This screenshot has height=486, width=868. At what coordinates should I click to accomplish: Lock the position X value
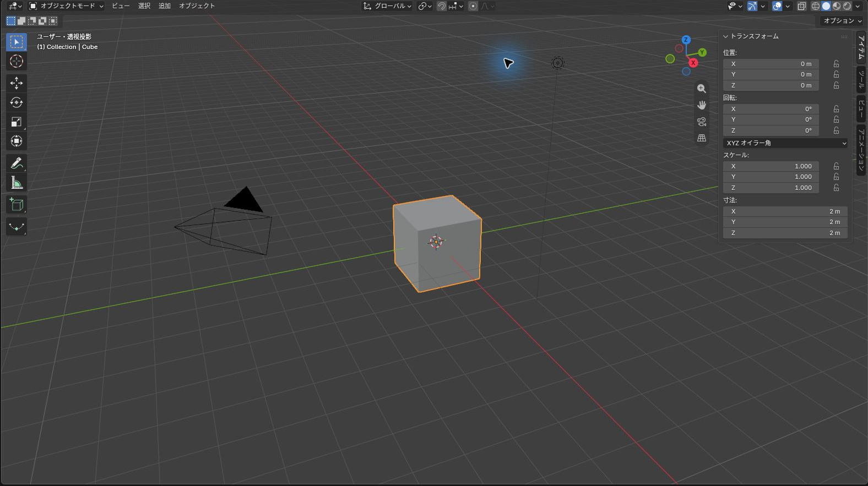pyautogui.click(x=836, y=64)
